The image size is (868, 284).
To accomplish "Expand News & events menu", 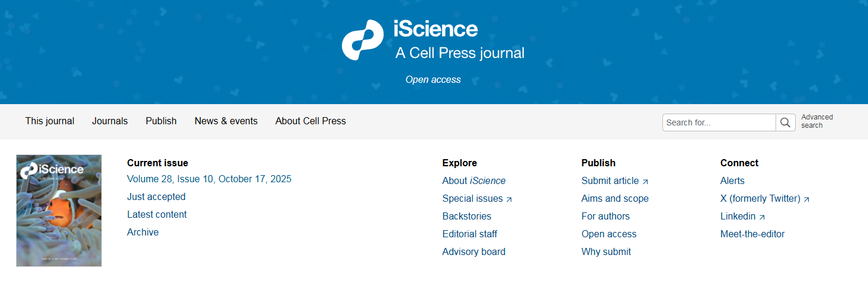I will [226, 121].
